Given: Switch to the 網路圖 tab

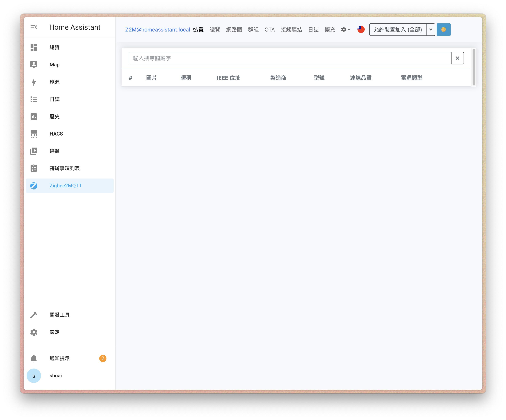Looking at the screenshot, I should (x=234, y=30).
